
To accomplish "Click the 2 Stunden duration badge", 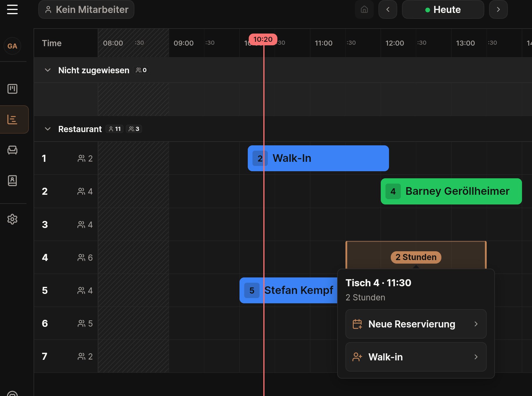I will tap(416, 257).
